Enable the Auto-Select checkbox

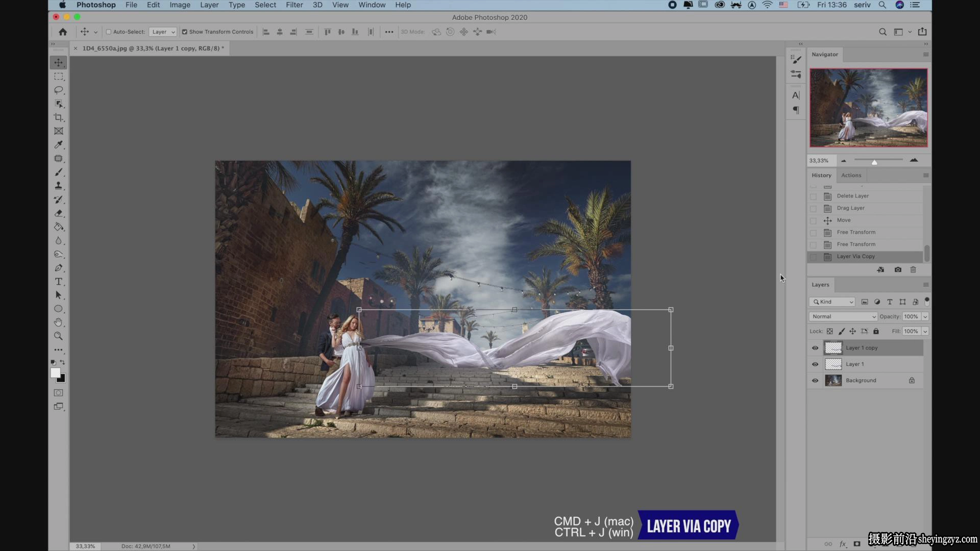click(108, 32)
